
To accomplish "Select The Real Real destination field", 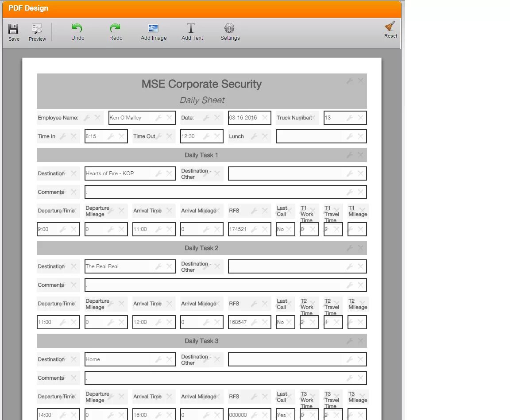I will 130,266.
